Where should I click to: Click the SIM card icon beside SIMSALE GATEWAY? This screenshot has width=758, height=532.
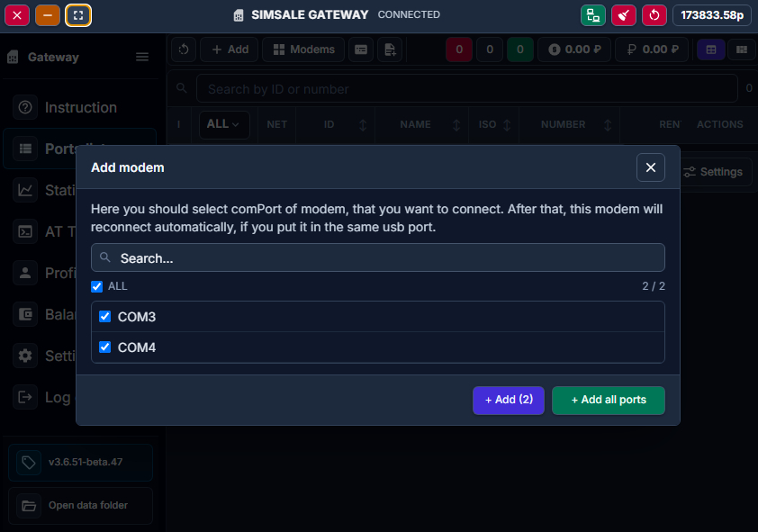[239, 15]
